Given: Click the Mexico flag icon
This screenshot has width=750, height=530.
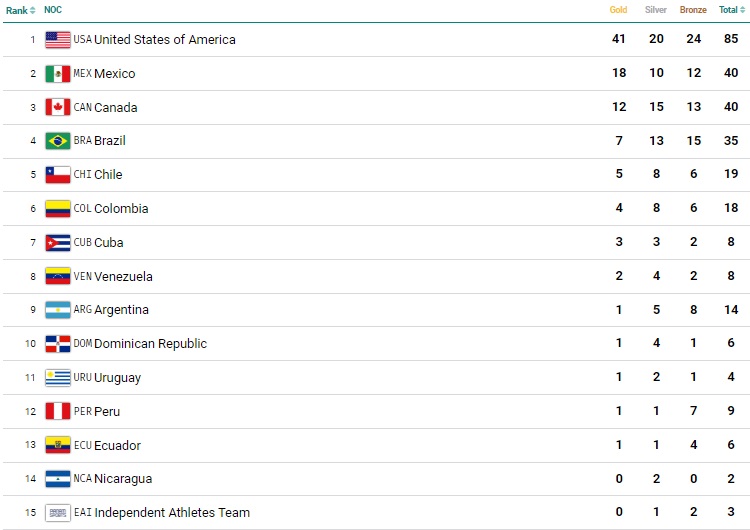Looking at the screenshot, I should click(58, 74).
